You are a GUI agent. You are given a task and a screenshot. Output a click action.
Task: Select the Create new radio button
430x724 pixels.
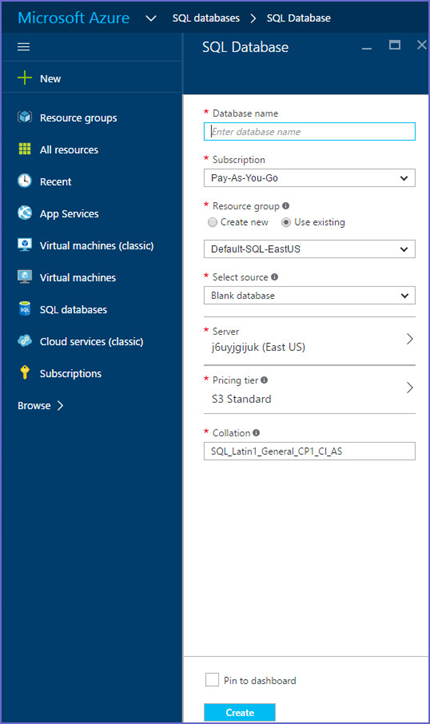[212, 223]
